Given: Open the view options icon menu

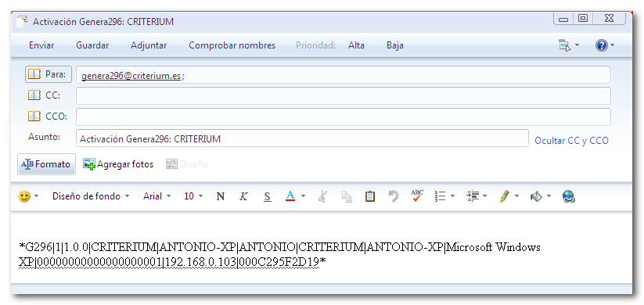Looking at the screenshot, I should [x=565, y=45].
